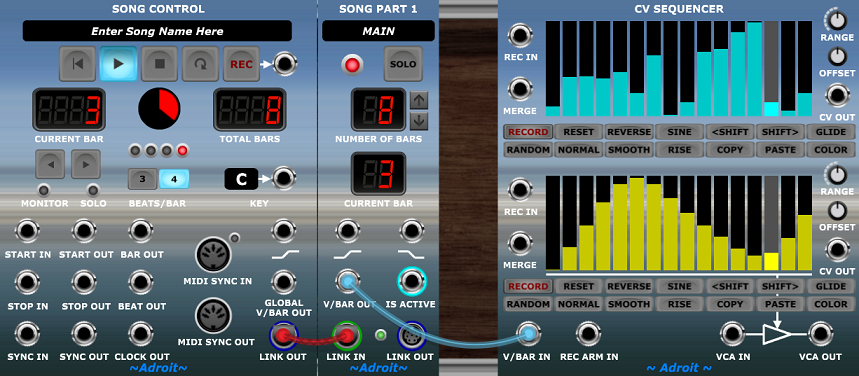
Task: Click the skip-to-start transport button
Action: 77,64
